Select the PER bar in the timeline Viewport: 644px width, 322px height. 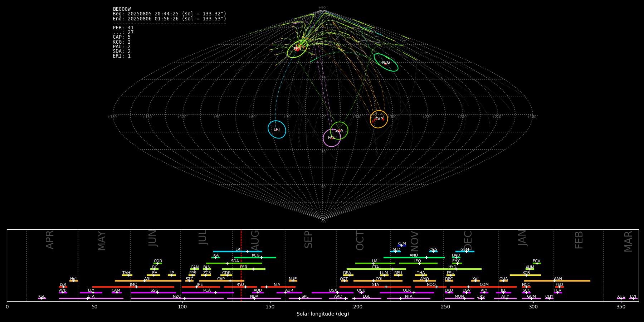[244, 269]
